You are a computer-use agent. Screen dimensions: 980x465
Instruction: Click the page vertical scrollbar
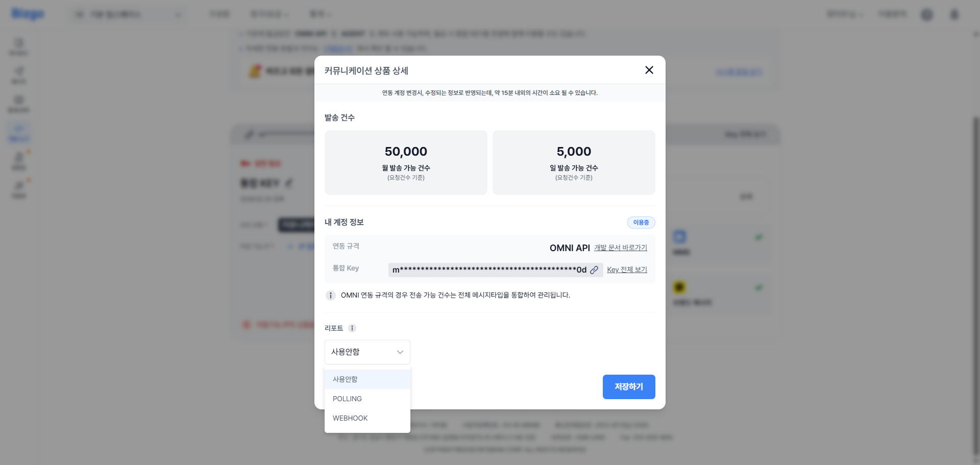click(975, 286)
